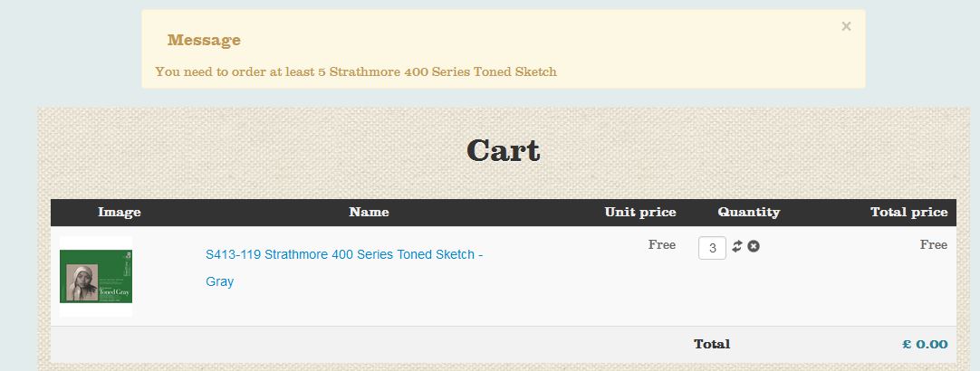Open the S413-119 Strathmore Toned Sketch link

[x=344, y=255]
